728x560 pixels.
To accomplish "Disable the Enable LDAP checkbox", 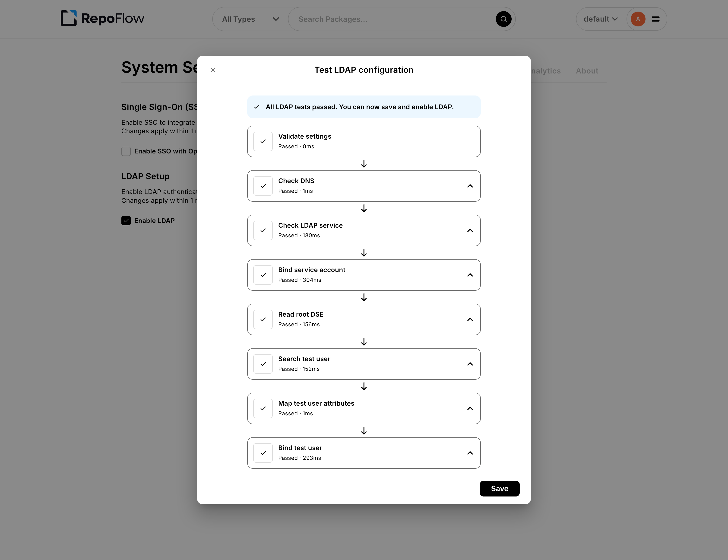I will pyautogui.click(x=126, y=220).
